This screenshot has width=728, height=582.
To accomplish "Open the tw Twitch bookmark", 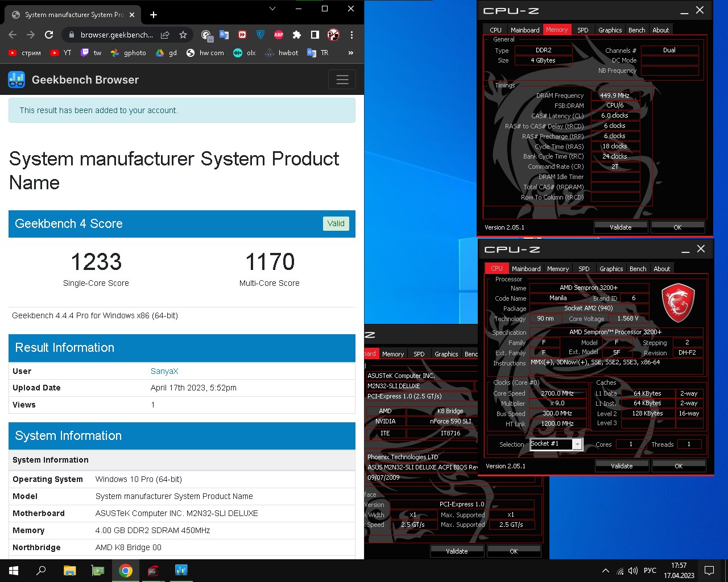I will tap(91, 53).
